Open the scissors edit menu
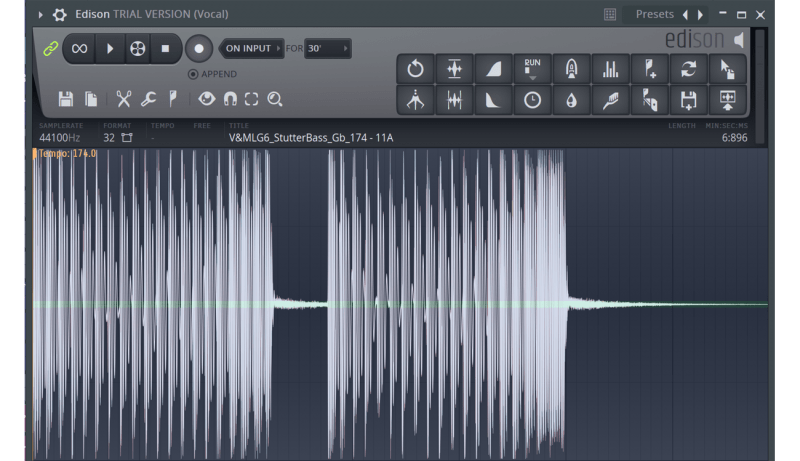Screen dimensions: 800x461 pyautogui.click(x=123, y=99)
